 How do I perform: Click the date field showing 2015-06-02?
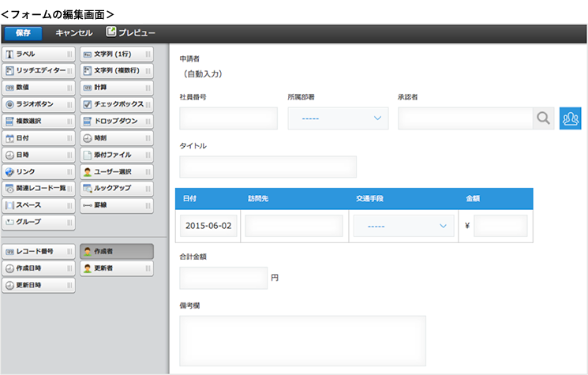pyautogui.click(x=208, y=226)
